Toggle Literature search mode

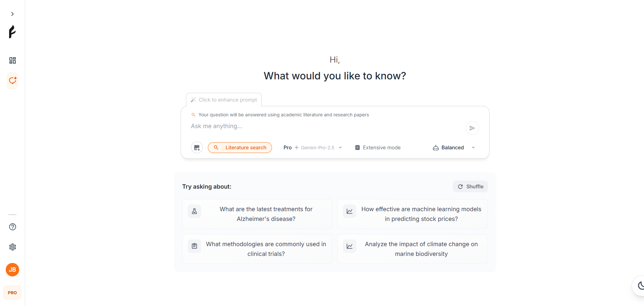[240, 147]
